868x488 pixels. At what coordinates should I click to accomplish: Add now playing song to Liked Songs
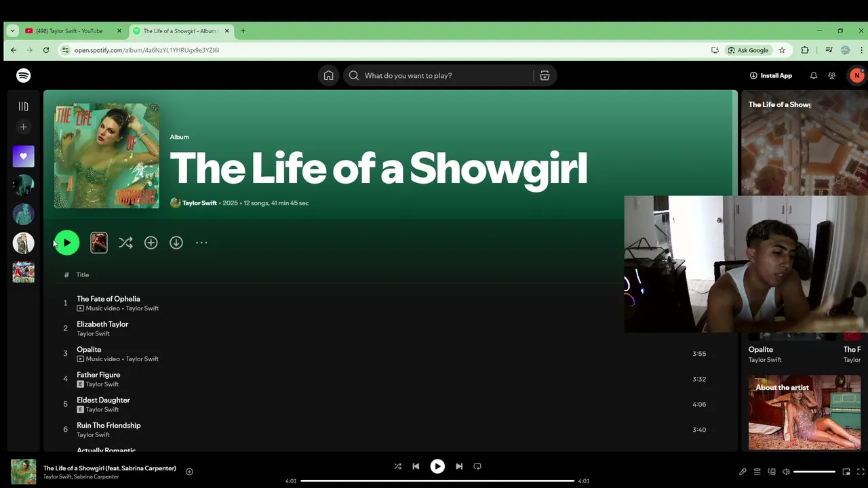click(189, 472)
